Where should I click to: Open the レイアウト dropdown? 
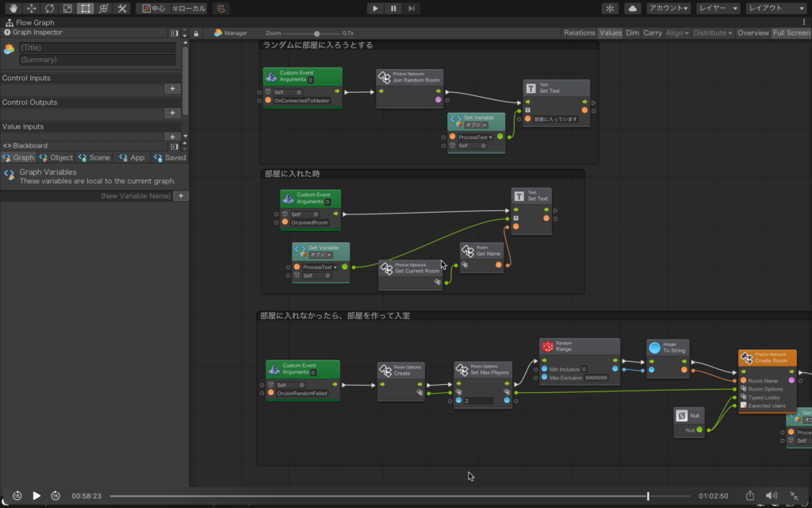pyautogui.click(x=776, y=8)
